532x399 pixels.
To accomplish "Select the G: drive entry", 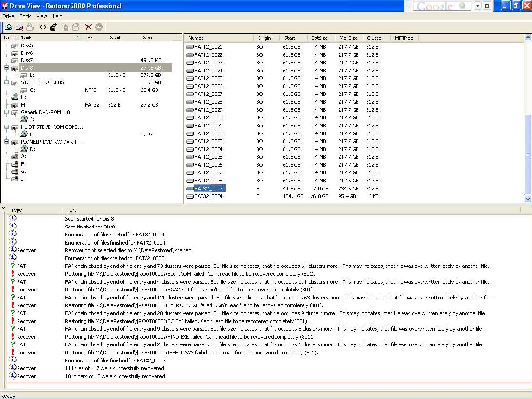I will tap(23, 171).
